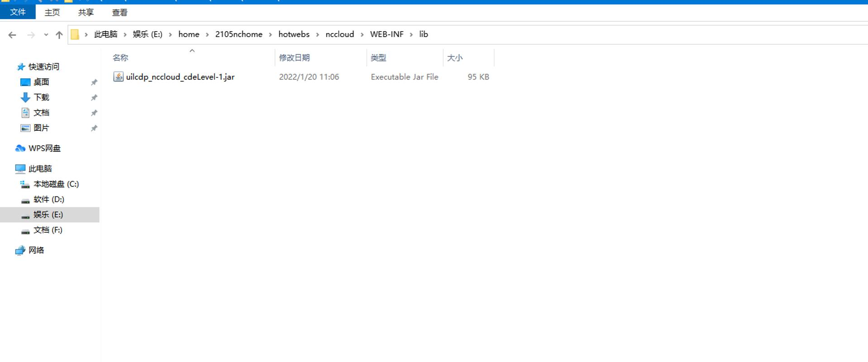Navigate to WEB-INF in breadcrumb
868x362 pixels.
386,34
